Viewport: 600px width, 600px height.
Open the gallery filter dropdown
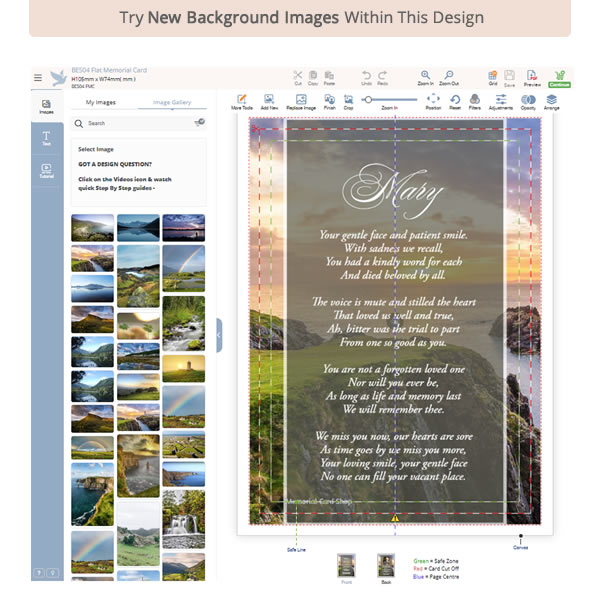pyautogui.click(x=199, y=122)
